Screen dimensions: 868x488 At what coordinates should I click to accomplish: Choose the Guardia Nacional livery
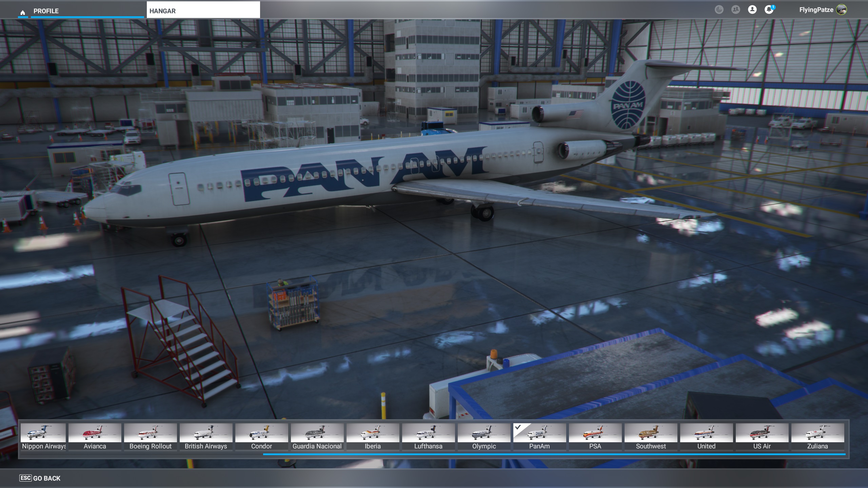tap(317, 436)
